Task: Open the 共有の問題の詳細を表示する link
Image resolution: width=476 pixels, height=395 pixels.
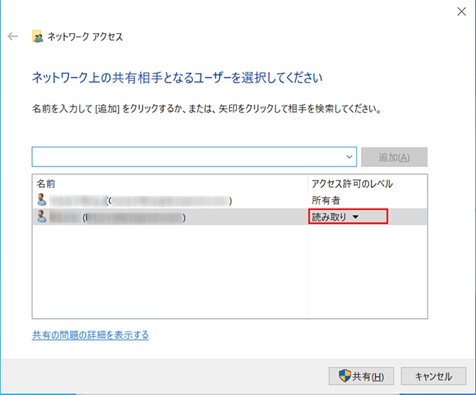Action: click(90, 335)
